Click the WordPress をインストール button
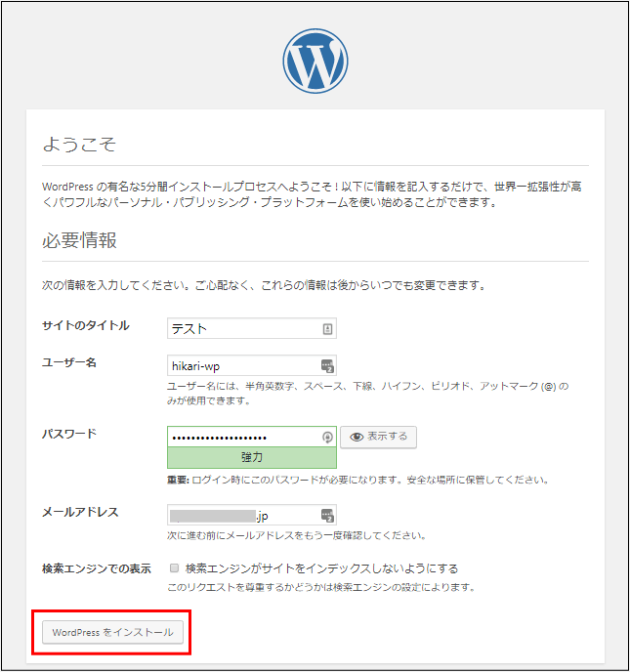The width and height of the screenshot is (630, 672). pyautogui.click(x=112, y=632)
